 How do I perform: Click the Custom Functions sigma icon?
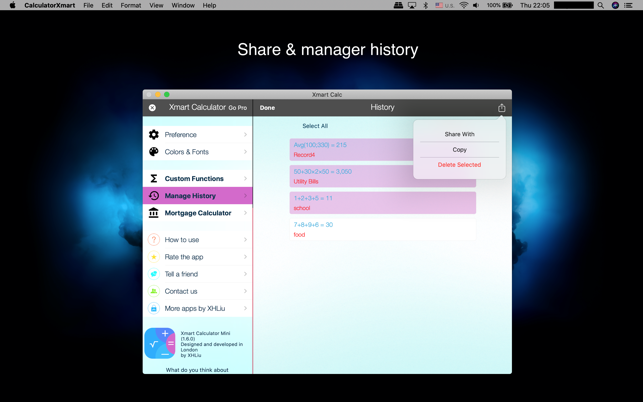click(154, 178)
